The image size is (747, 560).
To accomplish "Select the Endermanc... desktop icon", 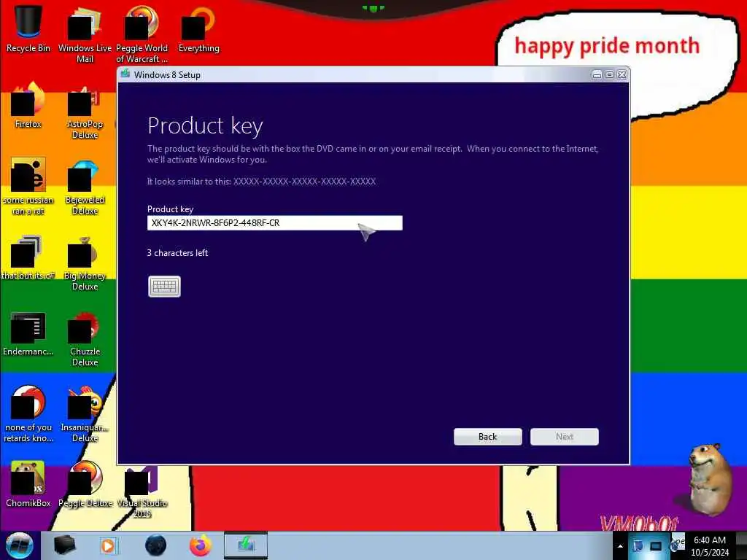I will point(28,332).
